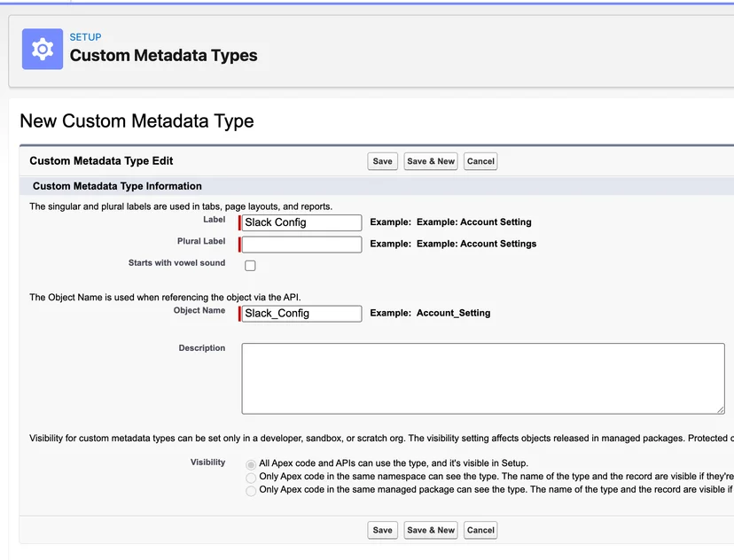
Task: Open the SETUP breadcrumb link
Action: coord(85,37)
